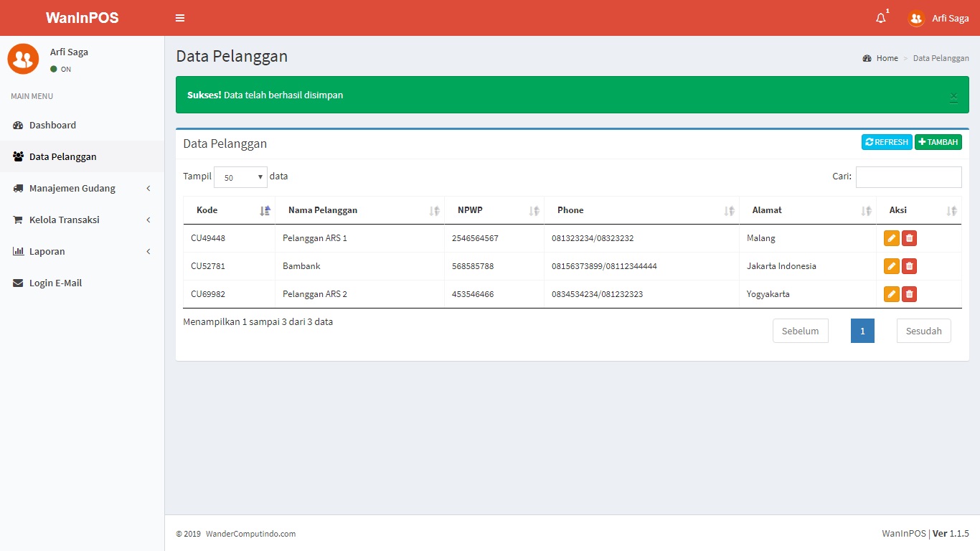Click the CU52781 code cell
980x551 pixels.
click(x=229, y=266)
